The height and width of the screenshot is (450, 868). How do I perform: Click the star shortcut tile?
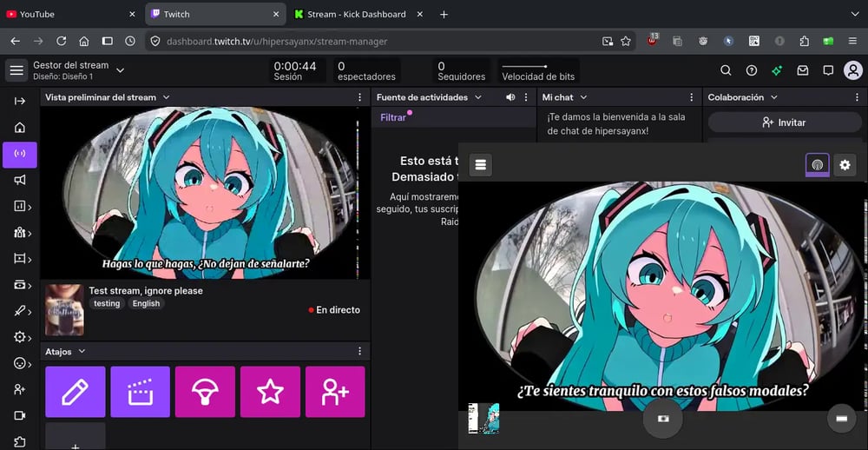point(270,392)
